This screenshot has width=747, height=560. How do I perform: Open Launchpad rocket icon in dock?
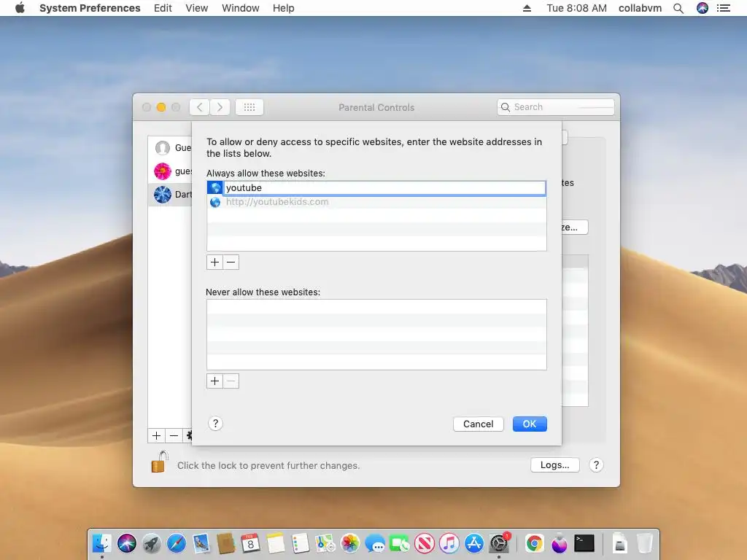click(152, 543)
